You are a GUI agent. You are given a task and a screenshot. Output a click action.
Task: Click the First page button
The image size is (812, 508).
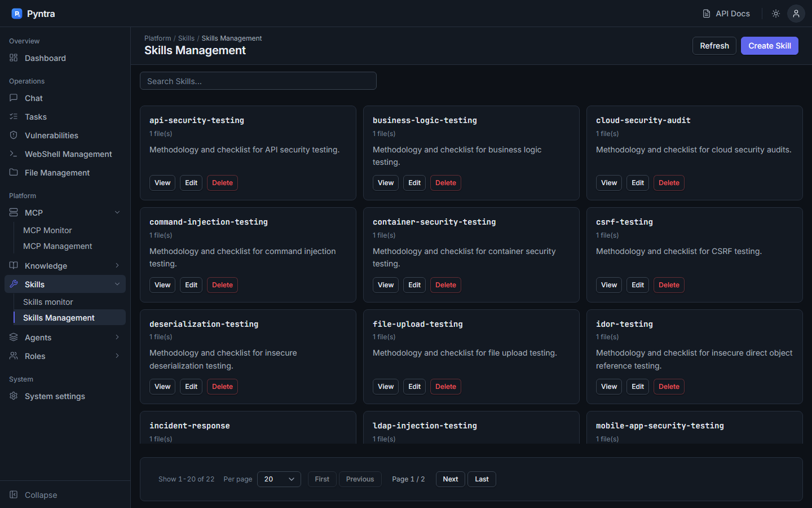tap(322, 479)
